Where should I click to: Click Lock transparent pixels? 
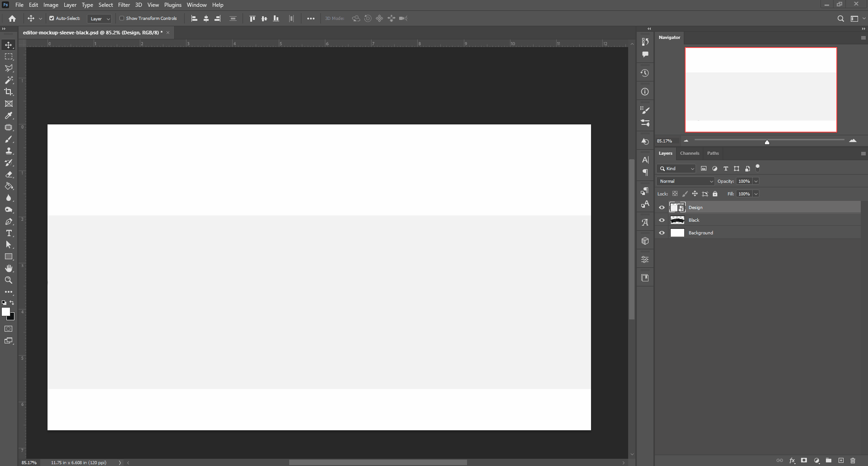pyautogui.click(x=675, y=194)
